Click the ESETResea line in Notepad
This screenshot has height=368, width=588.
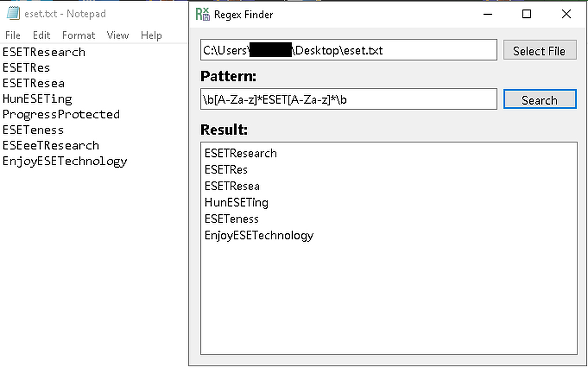pyautogui.click(x=34, y=83)
